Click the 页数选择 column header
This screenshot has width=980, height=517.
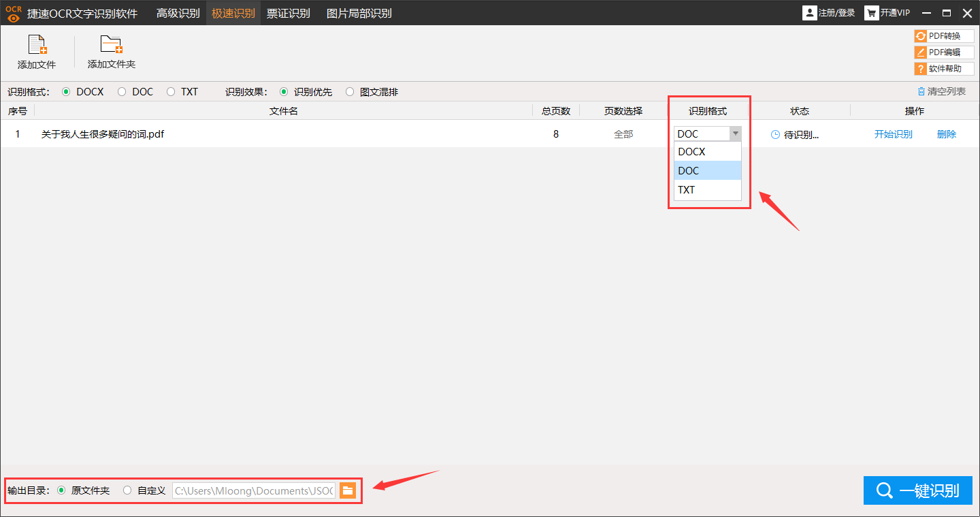click(623, 111)
